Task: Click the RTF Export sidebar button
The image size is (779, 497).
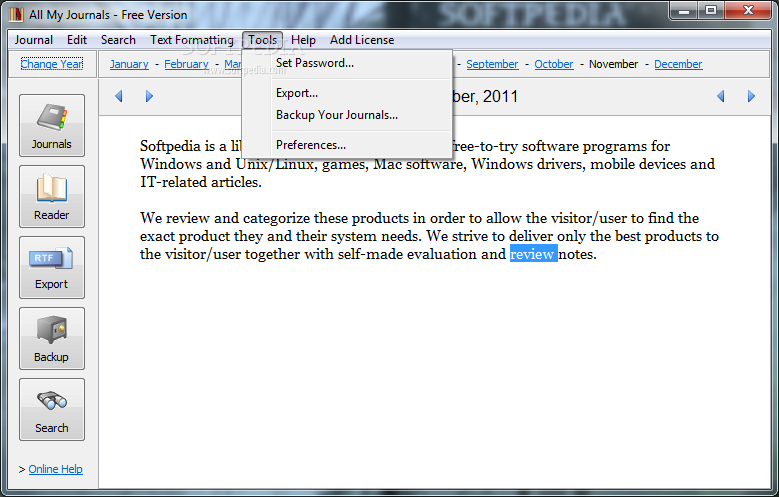Action: pos(52,267)
